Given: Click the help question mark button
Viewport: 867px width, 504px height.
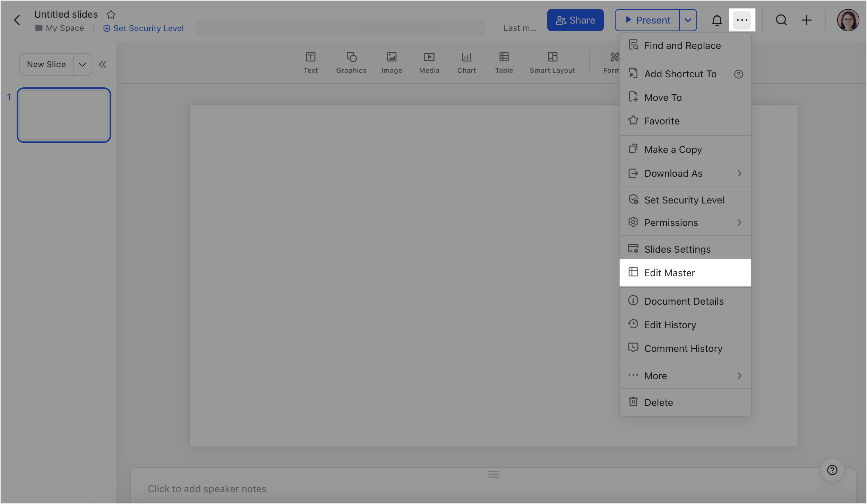Looking at the screenshot, I should pyautogui.click(x=832, y=470).
